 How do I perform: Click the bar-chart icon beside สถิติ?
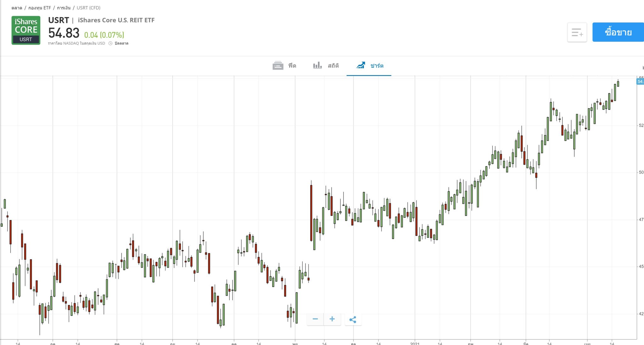(317, 65)
